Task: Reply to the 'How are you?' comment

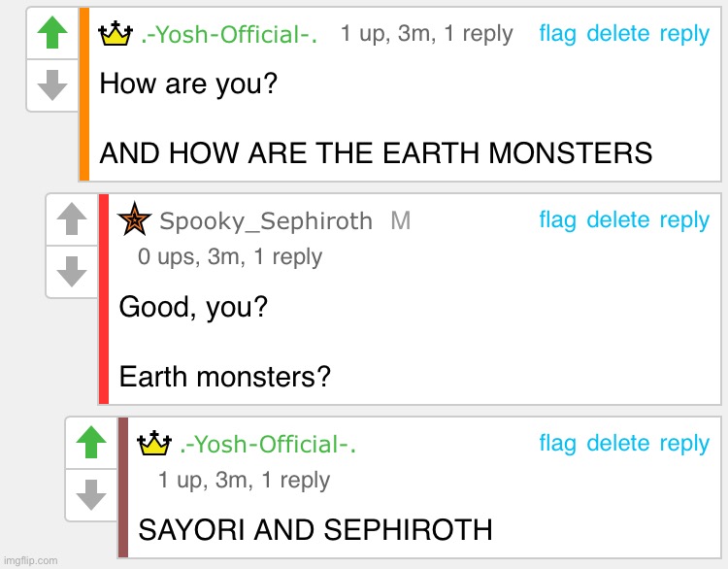Action: 684,34
